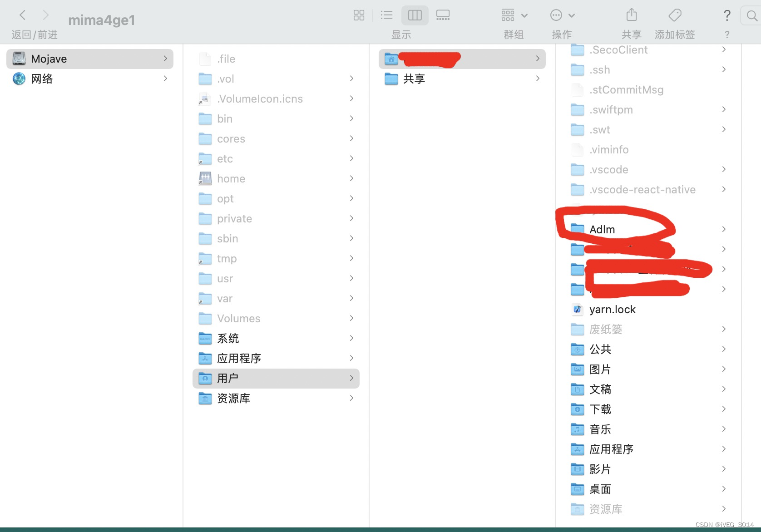Switch to list view in toolbar
761x532 pixels.
(386, 15)
